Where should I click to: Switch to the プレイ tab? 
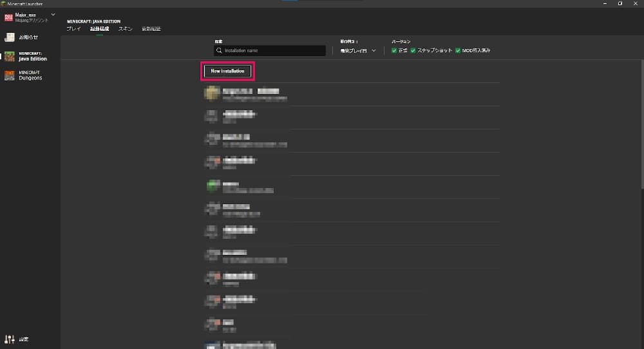(x=73, y=29)
